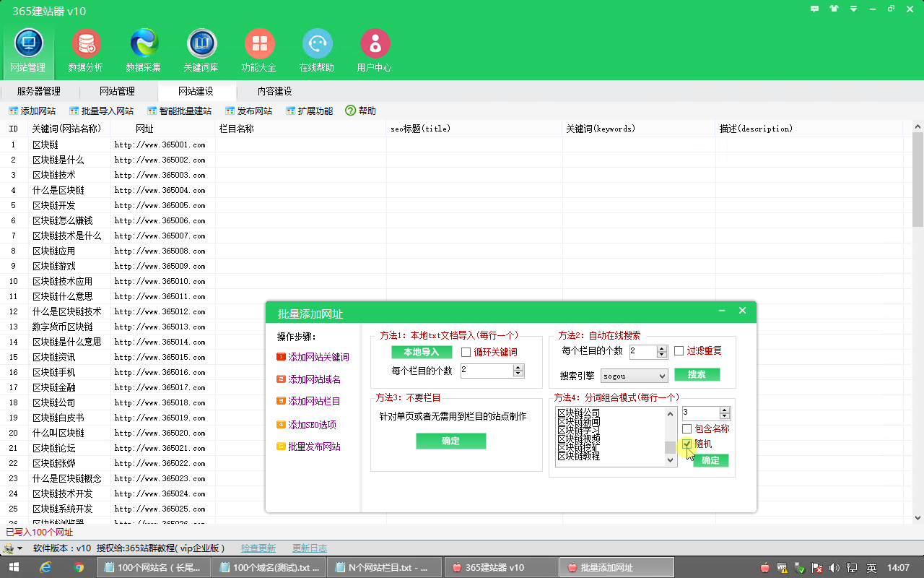Open the title bar dropdown menu icon
This screenshot has width=924, height=578.
coord(853,9)
